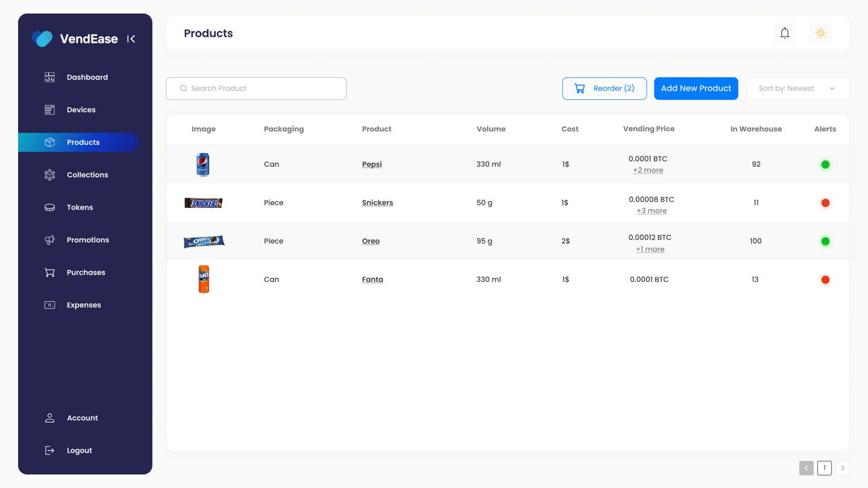868x488 pixels.
Task: Click the Vending Price column header
Action: pyautogui.click(x=649, y=129)
